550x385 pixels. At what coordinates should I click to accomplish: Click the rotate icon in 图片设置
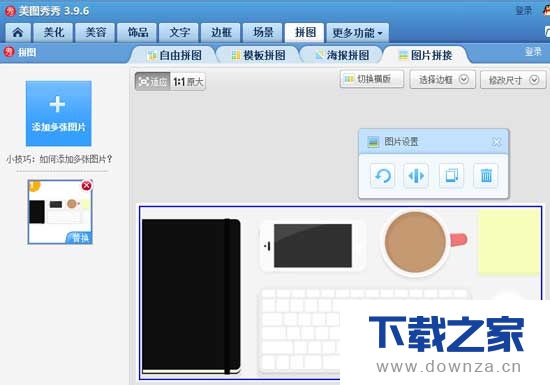click(382, 175)
